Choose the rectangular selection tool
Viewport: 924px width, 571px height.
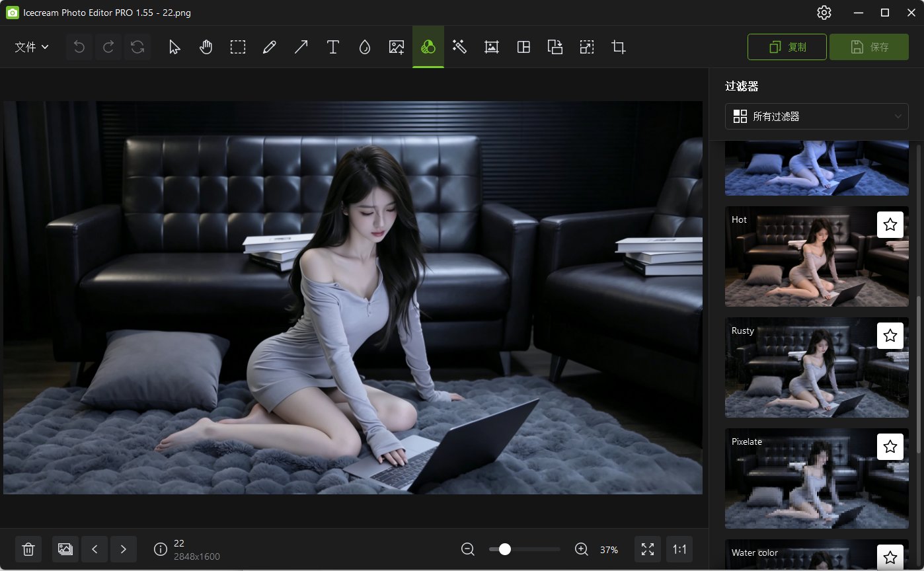(238, 47)
